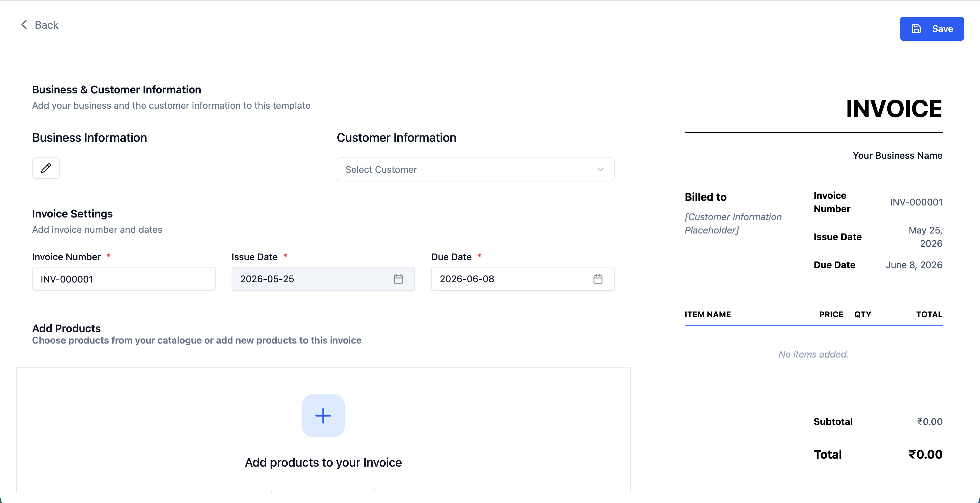Open the Issue Date calendar picker icon
Screen dimensions: 980x503
pos(398,279)
